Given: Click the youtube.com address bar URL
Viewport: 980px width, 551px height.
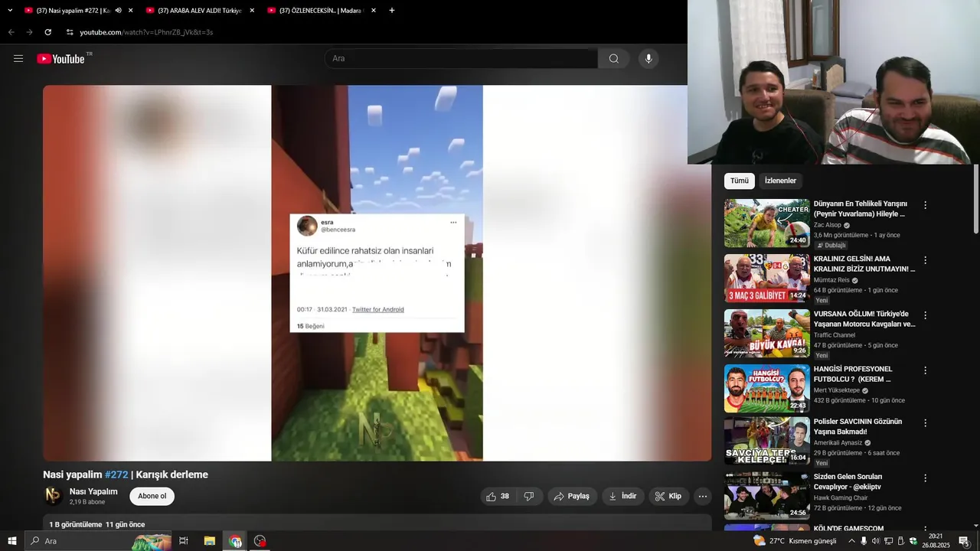Looking at the screenshot, I should pyautogui.click(x=146, y=32).
